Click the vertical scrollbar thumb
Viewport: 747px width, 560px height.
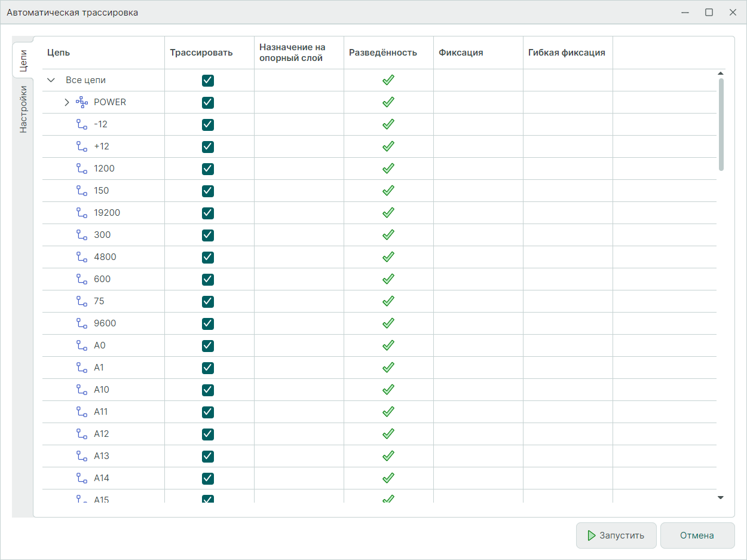[721, 124]
